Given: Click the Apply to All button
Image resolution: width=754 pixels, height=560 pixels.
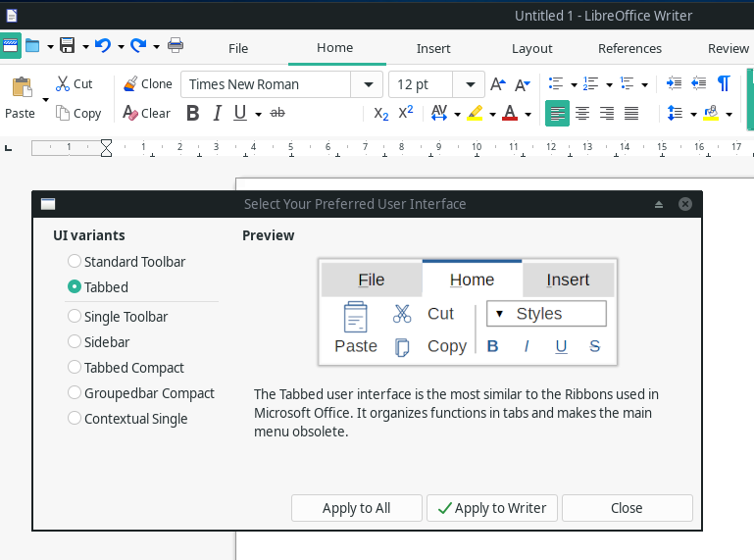Looking at the screenshot, I should [x=356, y=508].
